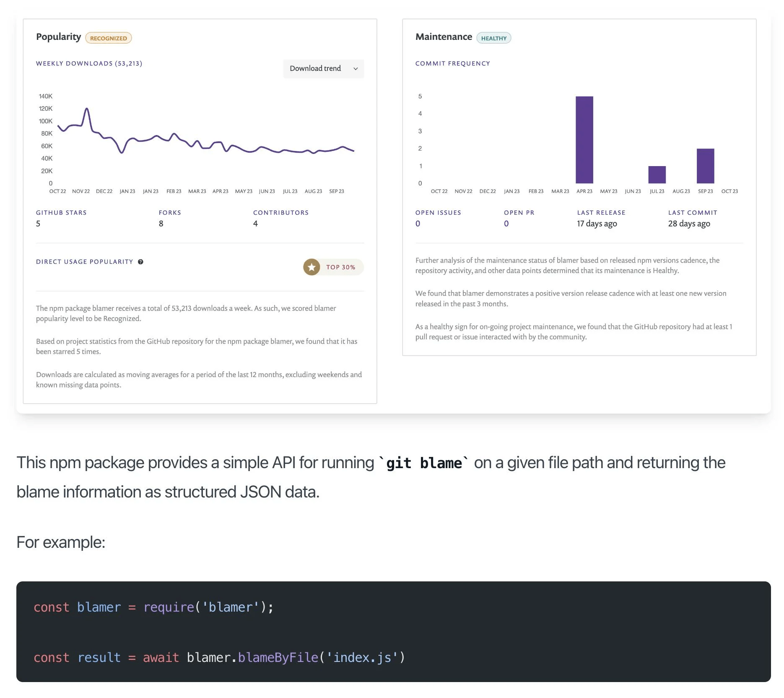Click the Contributors value 4
This screenshot has width=784, height=698.
[x=255, y=224]
